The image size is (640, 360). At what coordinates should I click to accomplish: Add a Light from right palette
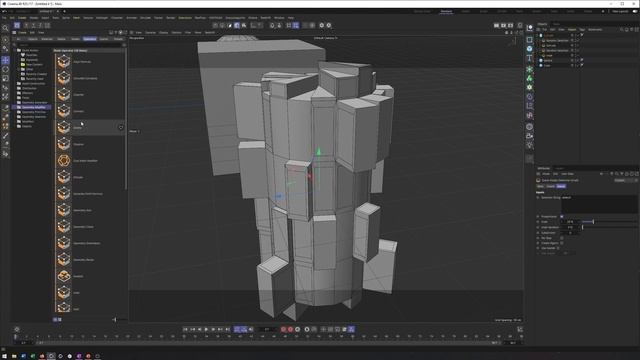pos(529,145)
